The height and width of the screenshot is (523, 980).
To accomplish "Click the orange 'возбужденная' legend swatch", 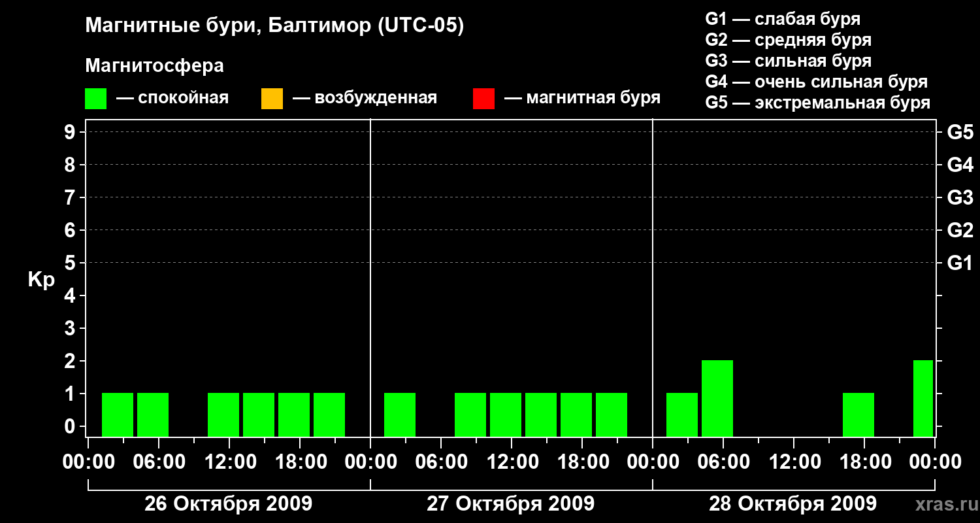I will [272, 99].
